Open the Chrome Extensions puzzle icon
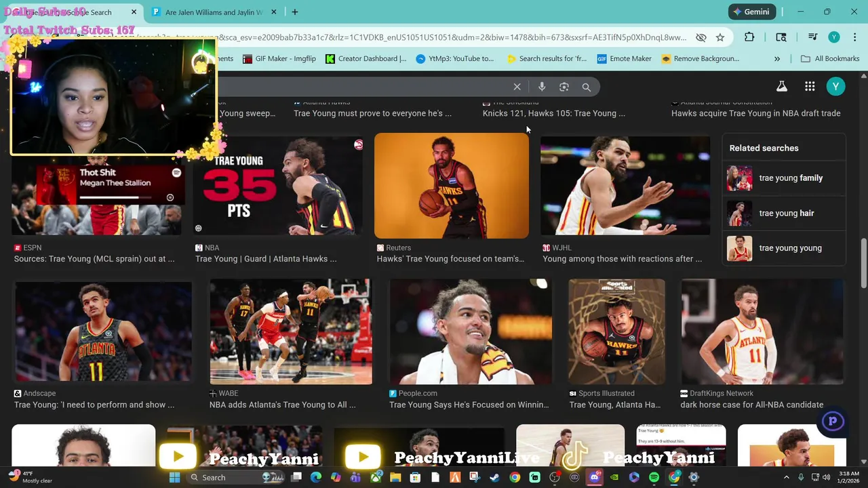 point(749,37)
